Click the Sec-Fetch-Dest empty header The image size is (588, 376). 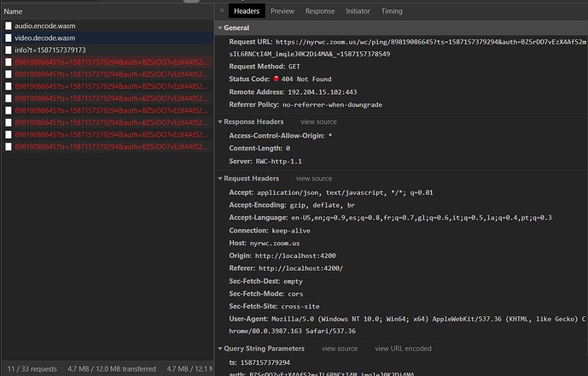coord(266,281)
